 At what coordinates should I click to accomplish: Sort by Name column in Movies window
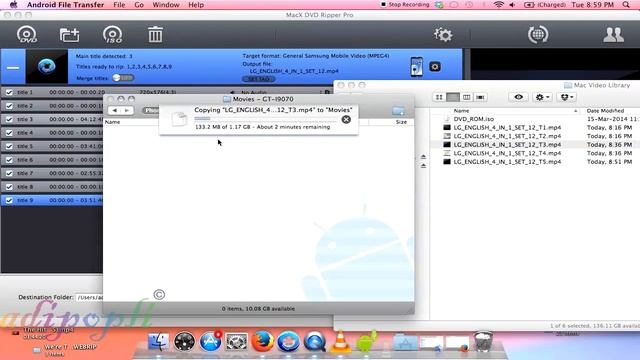(x=113, y=122)
